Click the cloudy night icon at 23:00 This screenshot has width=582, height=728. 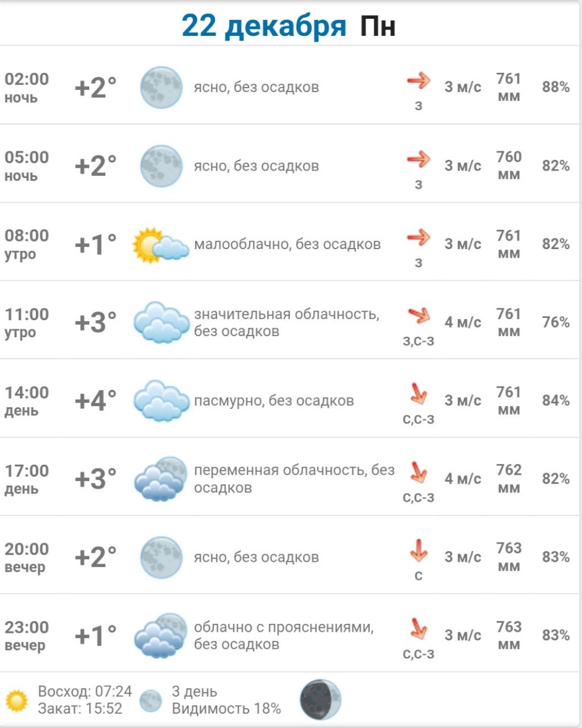point(161,636)
